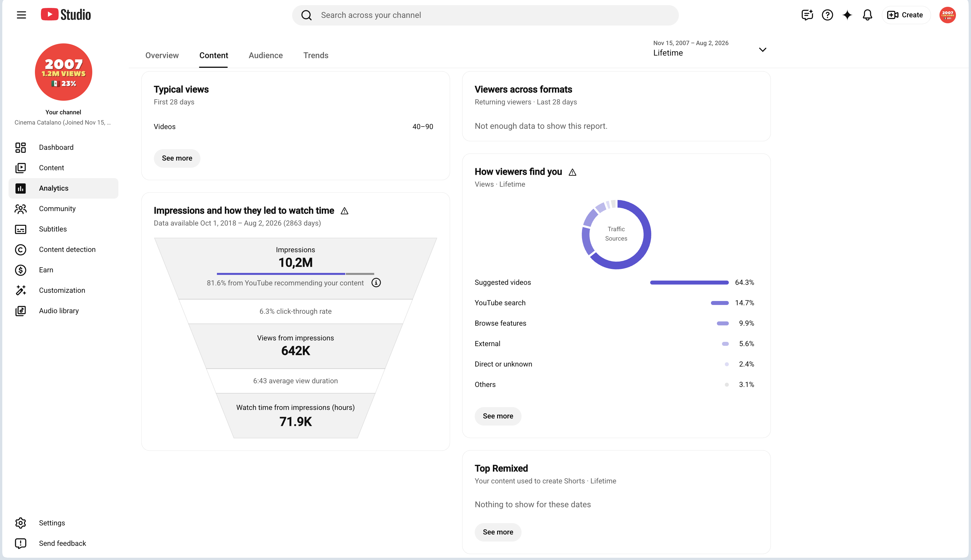Click See more under traffic sources list
This screenshot has width=971, height=560.
[x=498, y=416]
